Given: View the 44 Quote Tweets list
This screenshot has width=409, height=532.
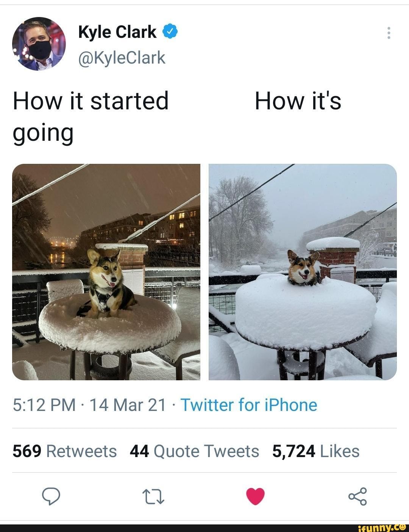Looking at the screenshot, I should pos(194,451).
